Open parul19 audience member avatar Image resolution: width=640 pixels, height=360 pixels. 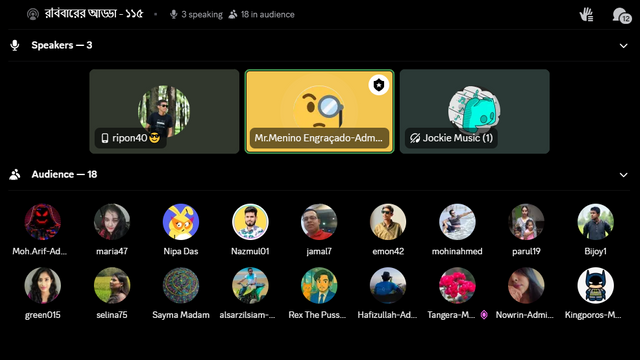(x=526, y=222)
